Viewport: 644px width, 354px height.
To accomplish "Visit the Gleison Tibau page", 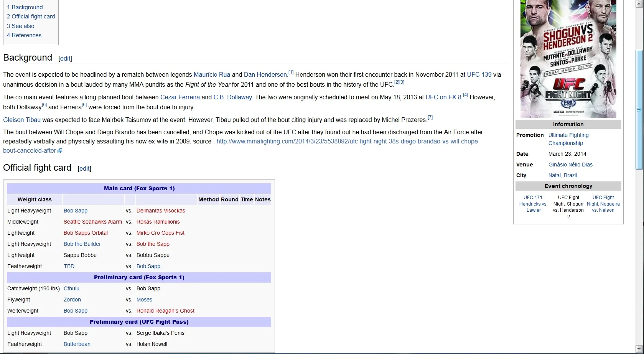I will [22, 120].
